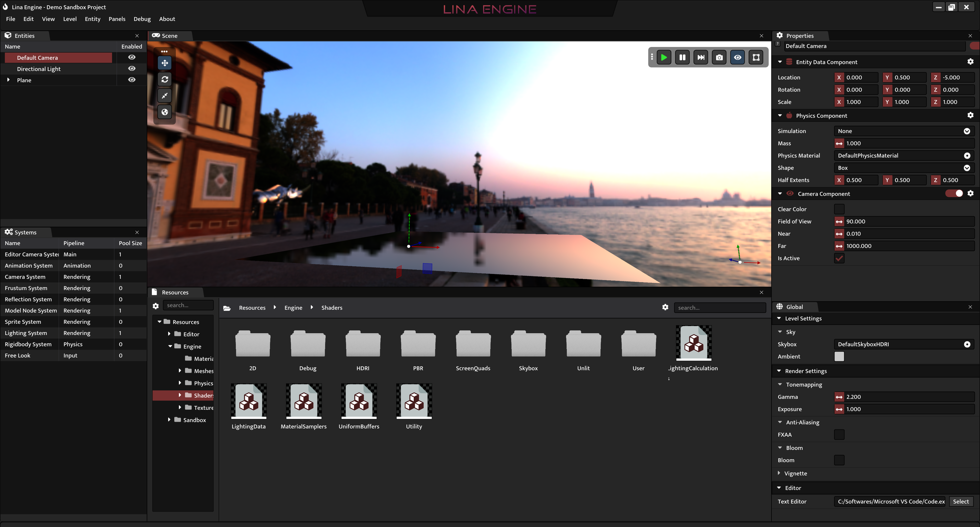Expand the Vignette section
The image size is (980, 527).
pyautogui.click(x=779, y=473)
